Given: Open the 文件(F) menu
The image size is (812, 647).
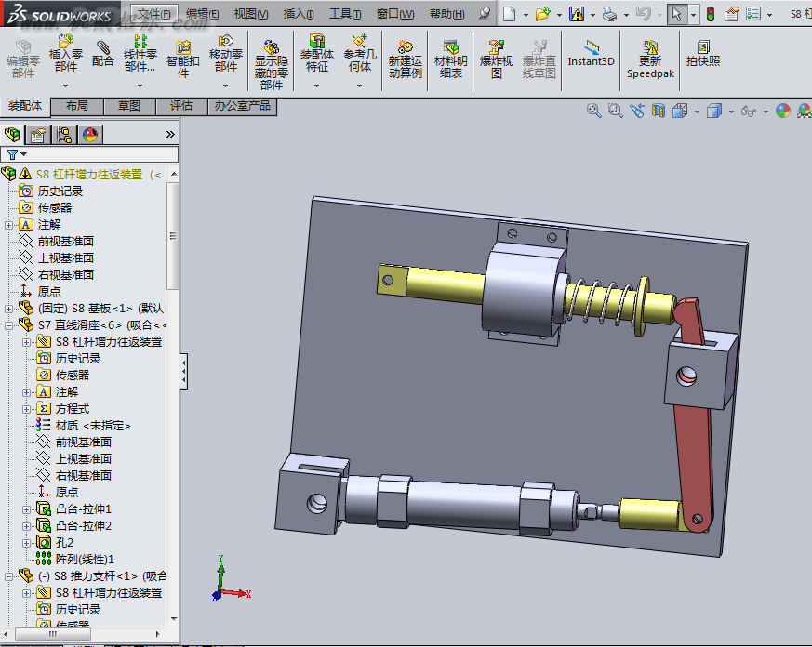Looking at the screenshot, I should click(x=154, y=14).
